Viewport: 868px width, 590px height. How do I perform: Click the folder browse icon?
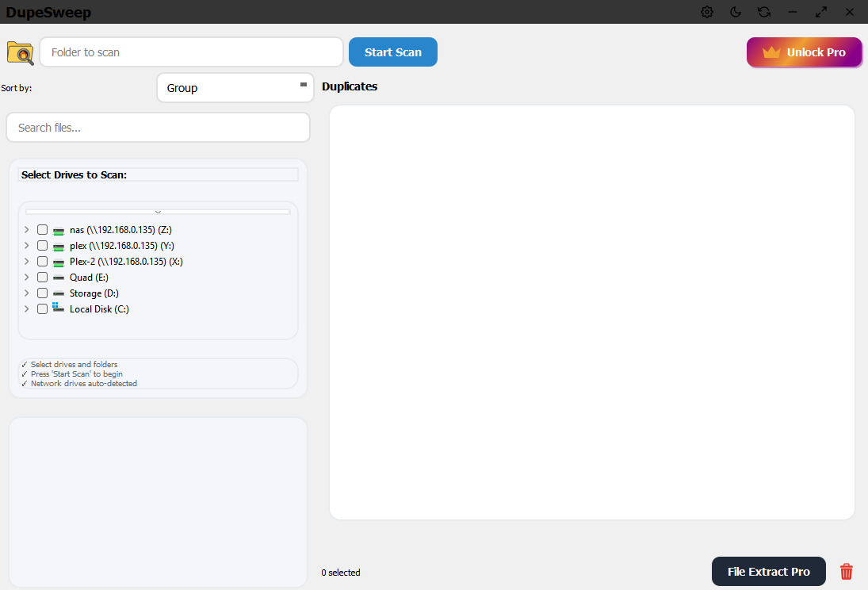click(x=21, y=53)
